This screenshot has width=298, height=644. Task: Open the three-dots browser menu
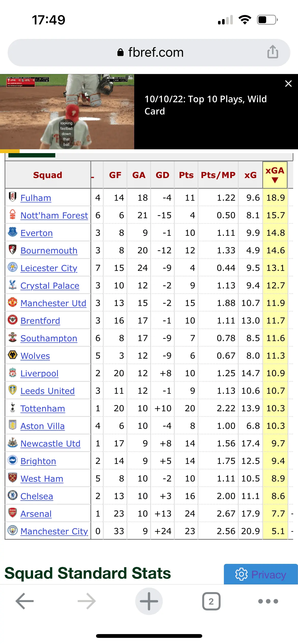point(268,601)
